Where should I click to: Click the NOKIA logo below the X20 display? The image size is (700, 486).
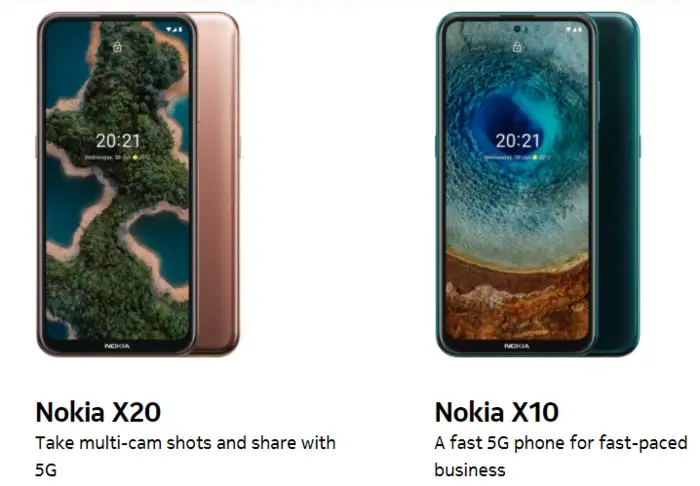click(x=117, y=346)
